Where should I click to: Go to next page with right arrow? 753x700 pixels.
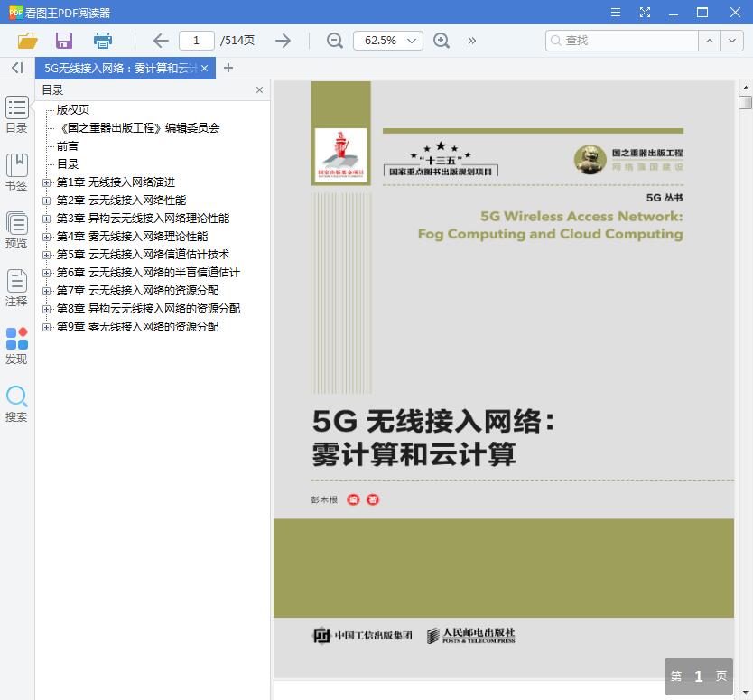click(284, 41)
